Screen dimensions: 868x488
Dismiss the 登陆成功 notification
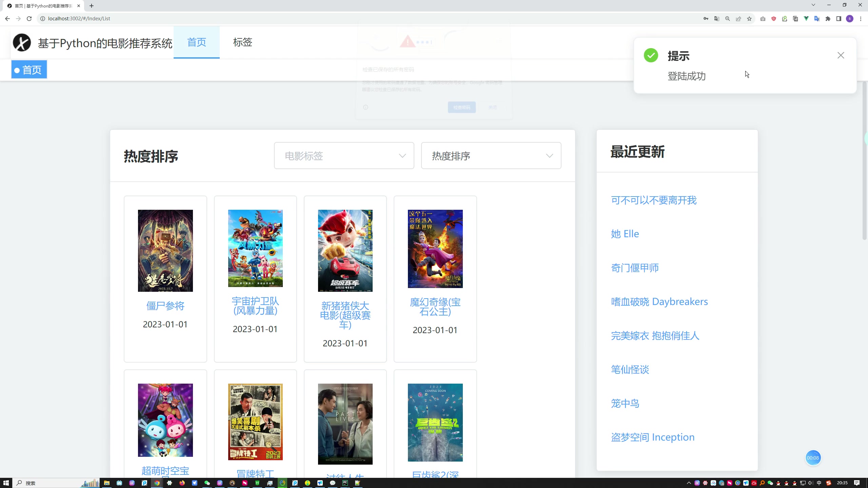tap(841, 55)
